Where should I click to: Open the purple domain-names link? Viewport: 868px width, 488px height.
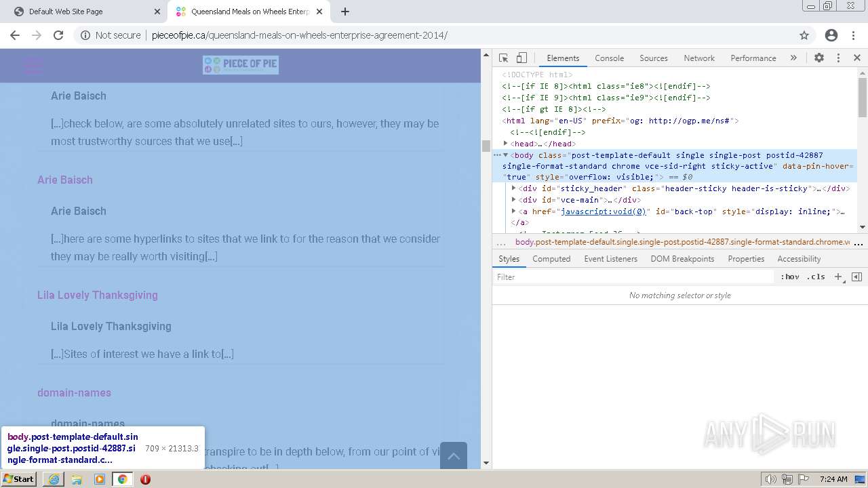(74, 392)
